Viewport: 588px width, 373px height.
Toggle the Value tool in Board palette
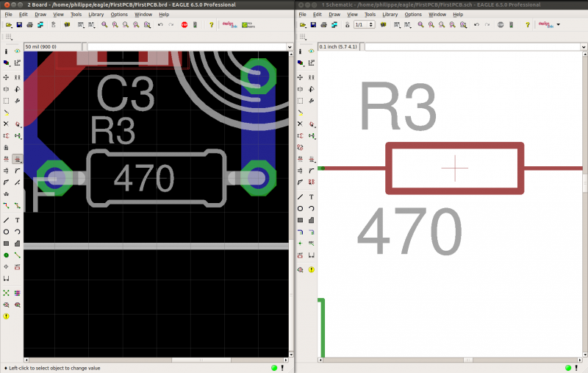coord(17,159)
